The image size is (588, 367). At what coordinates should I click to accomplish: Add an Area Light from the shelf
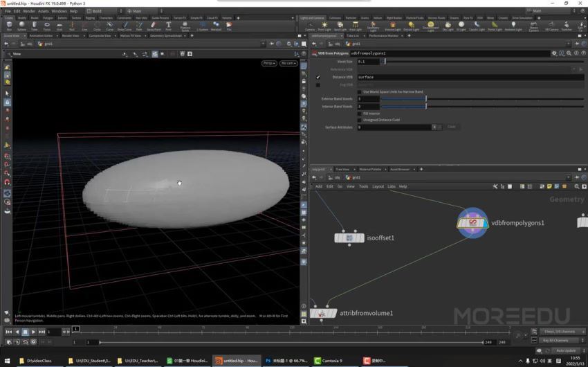[x=356, y=26]
